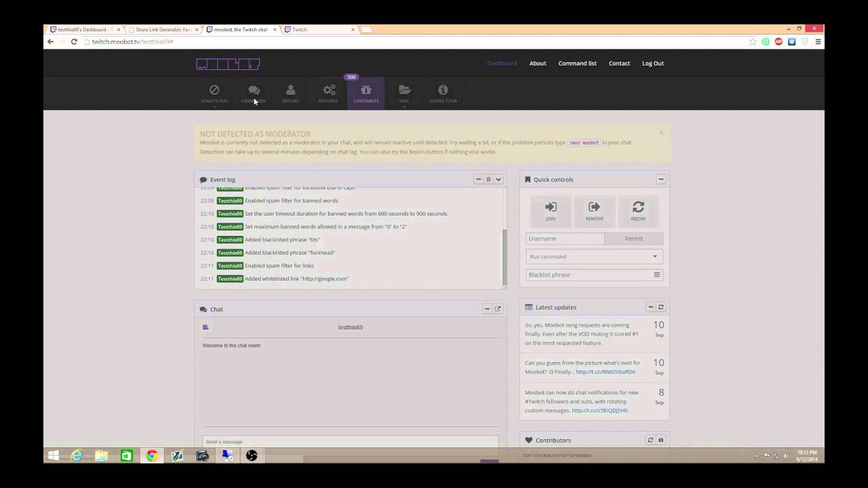Select the 'Enabled spam filter for banned words' entry
This screenshot has height=488, width=868.
(291, 201)
